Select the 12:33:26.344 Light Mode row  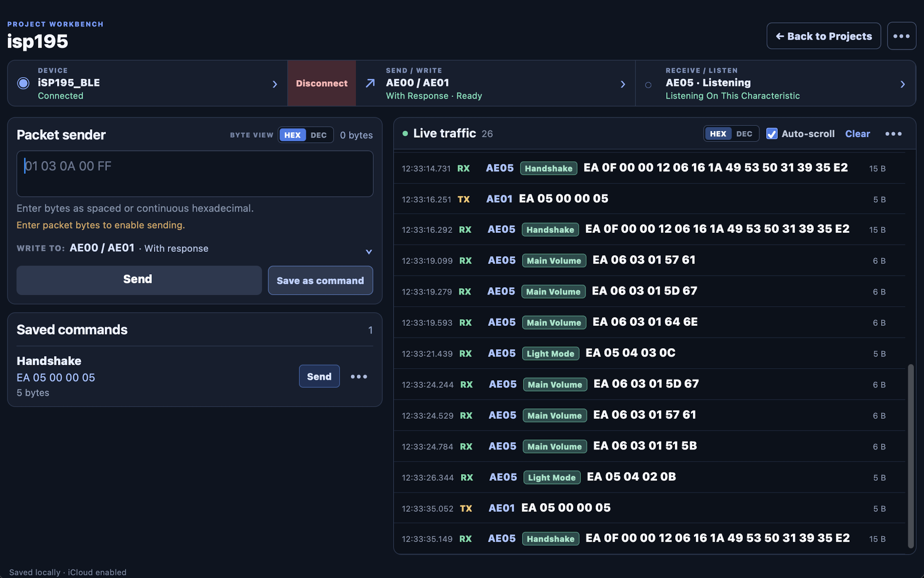point(649,477)
